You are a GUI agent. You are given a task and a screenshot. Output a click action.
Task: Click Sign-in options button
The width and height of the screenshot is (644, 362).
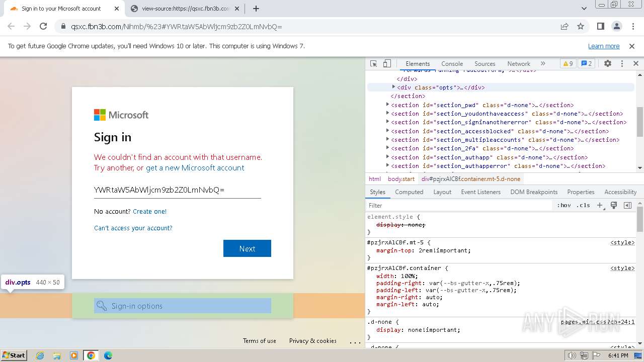[183, 306]
